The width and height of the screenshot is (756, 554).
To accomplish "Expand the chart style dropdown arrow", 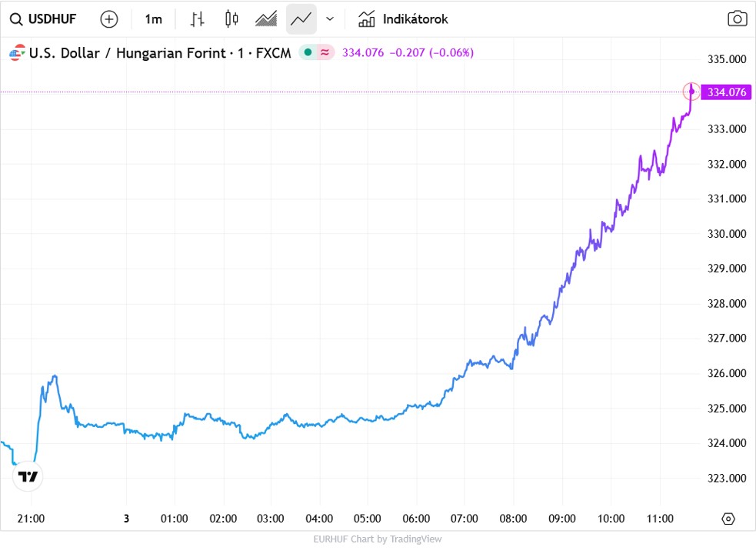I will pyautogui.click(x=330, y=19).
